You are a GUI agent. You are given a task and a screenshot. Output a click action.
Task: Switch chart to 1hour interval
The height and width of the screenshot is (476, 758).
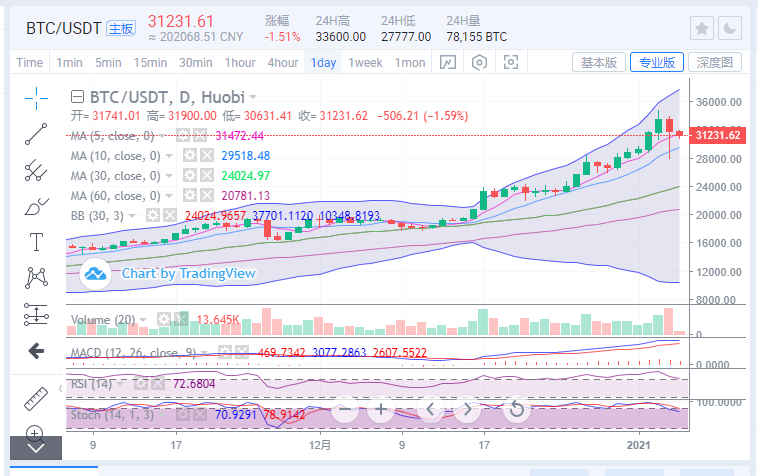(240, 63)
